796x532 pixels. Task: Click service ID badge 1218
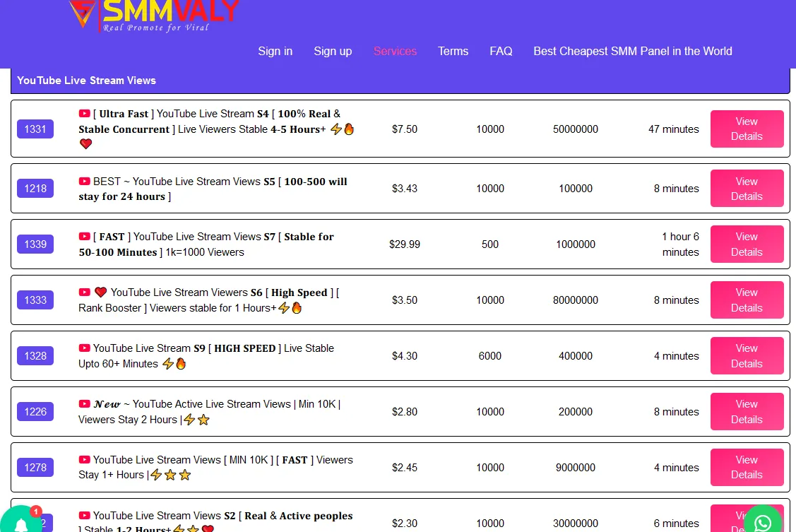(35, 189)
